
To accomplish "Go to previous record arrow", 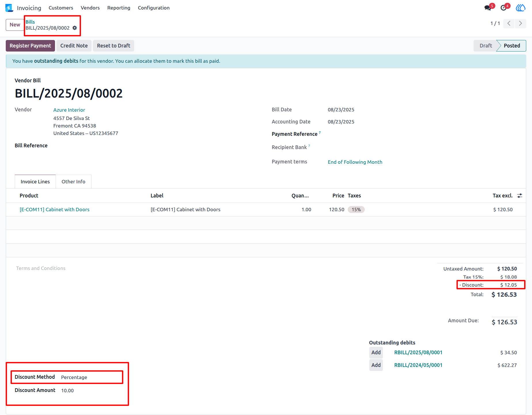I will coord(509,23).
